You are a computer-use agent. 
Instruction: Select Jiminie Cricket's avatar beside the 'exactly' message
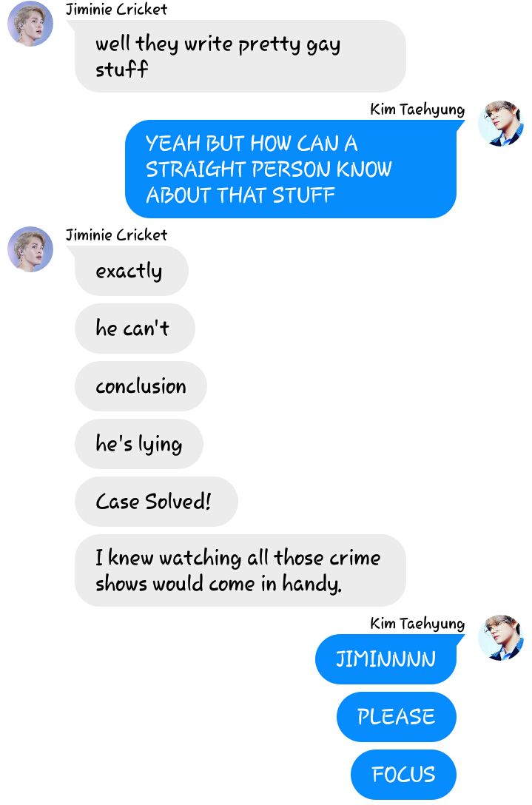click(30, 249)
